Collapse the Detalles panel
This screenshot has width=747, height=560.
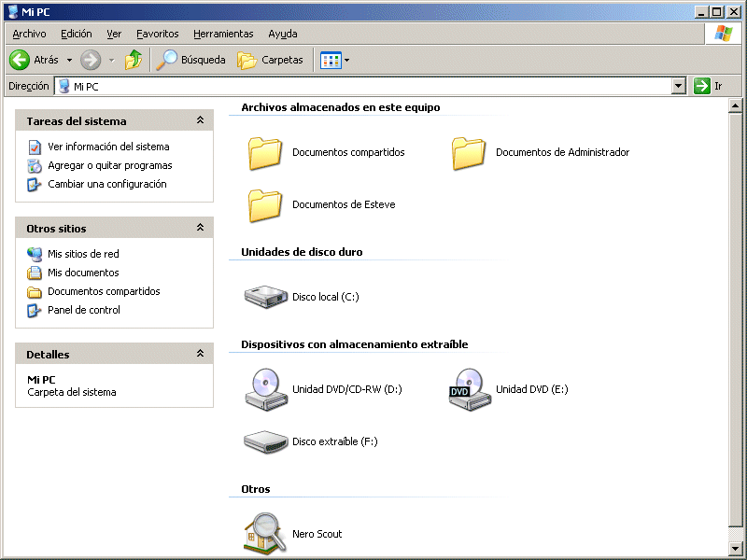200,354
